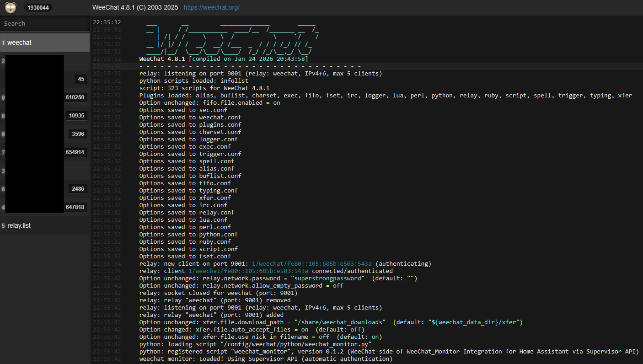This screenshot has height=364, width=643.
Task: Click the 3596 unread badge
Action: pos(78,134)
